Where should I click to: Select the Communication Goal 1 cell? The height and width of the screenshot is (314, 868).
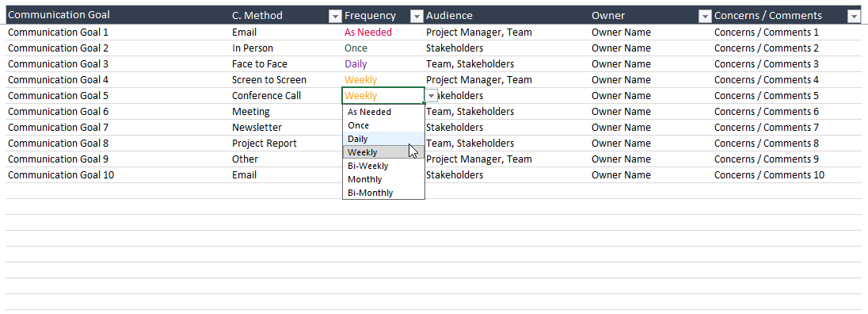click(x=118, y=33)
